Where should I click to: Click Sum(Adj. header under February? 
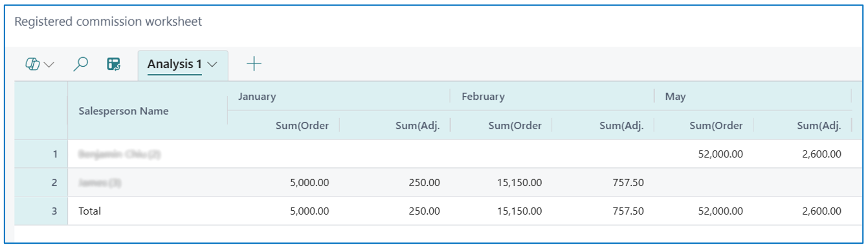621,126
